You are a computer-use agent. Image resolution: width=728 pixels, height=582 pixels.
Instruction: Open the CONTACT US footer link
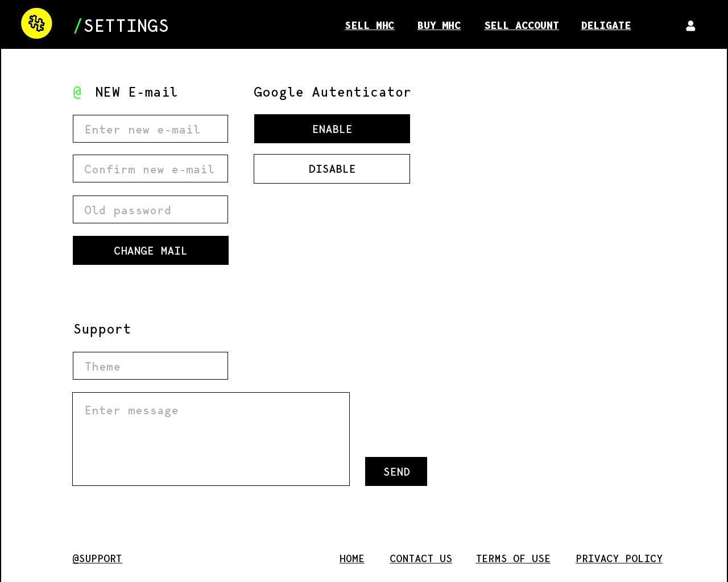coord(421,559)
